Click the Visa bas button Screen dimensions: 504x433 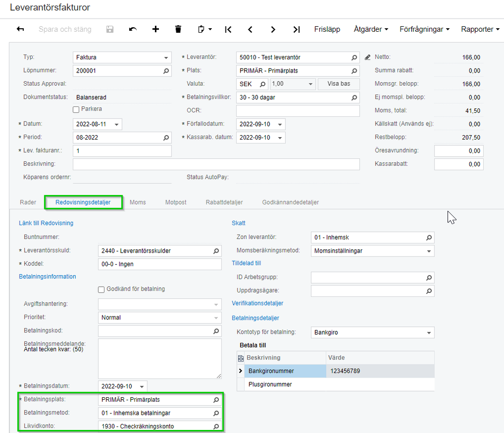(x=339, y=84)
